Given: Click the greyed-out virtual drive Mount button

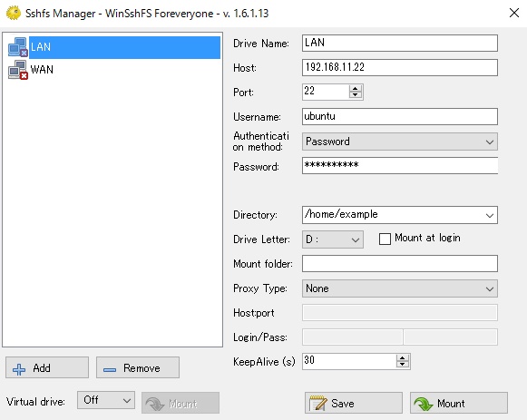Looking at the screenshot, I should [181, 403].
